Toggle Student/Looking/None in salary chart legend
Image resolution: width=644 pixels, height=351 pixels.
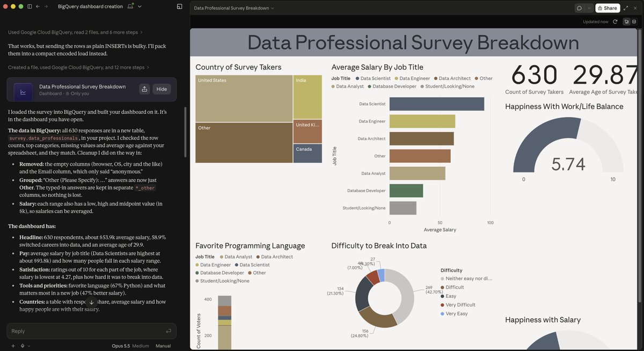[448, 86]
